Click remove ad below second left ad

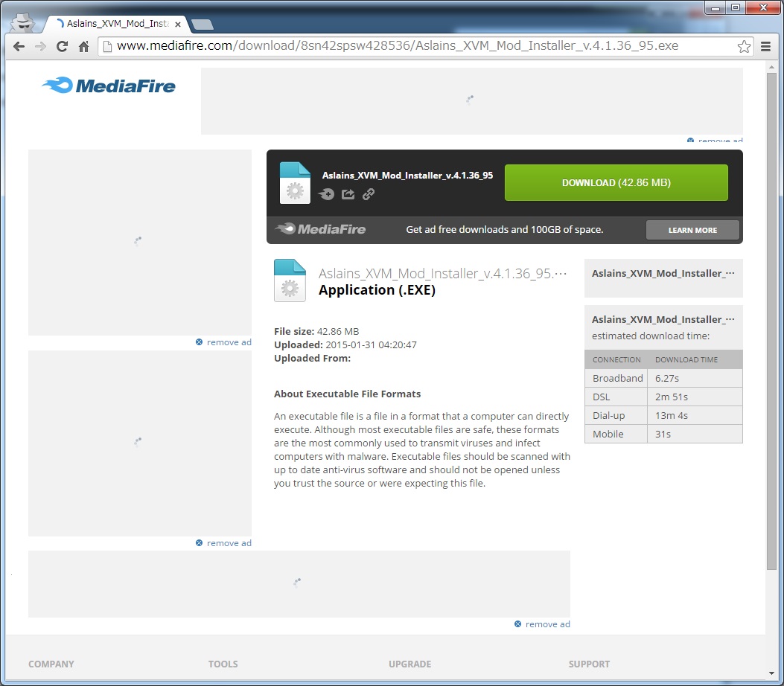[224, 543]
